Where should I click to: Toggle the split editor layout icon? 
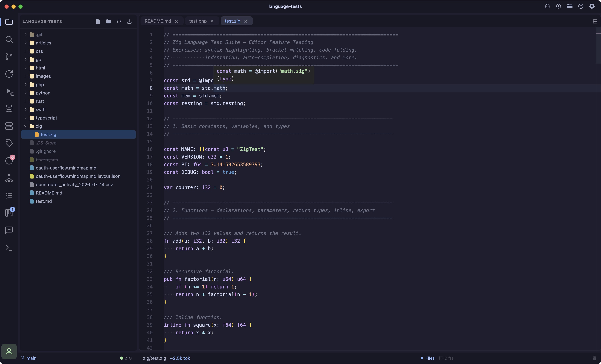pos(595,21)
